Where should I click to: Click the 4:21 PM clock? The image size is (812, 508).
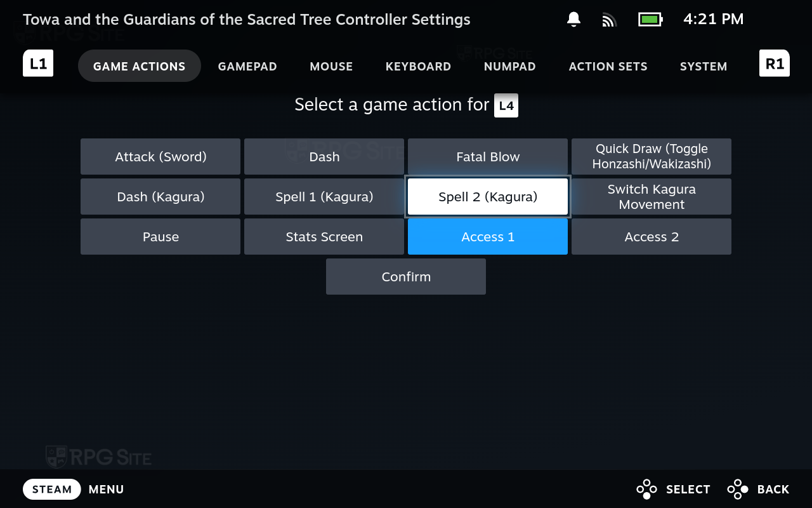click(713, 20)
